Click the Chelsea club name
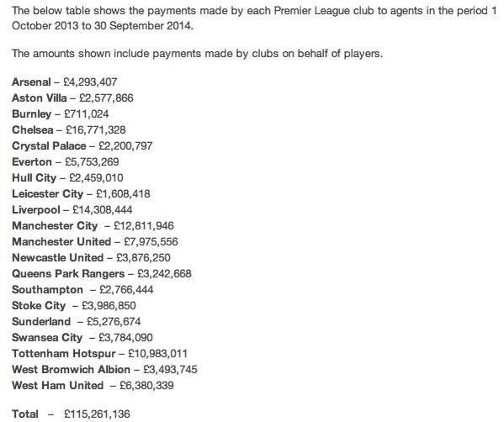This screenshot has height=422, width=504. [x=33, y=129]
